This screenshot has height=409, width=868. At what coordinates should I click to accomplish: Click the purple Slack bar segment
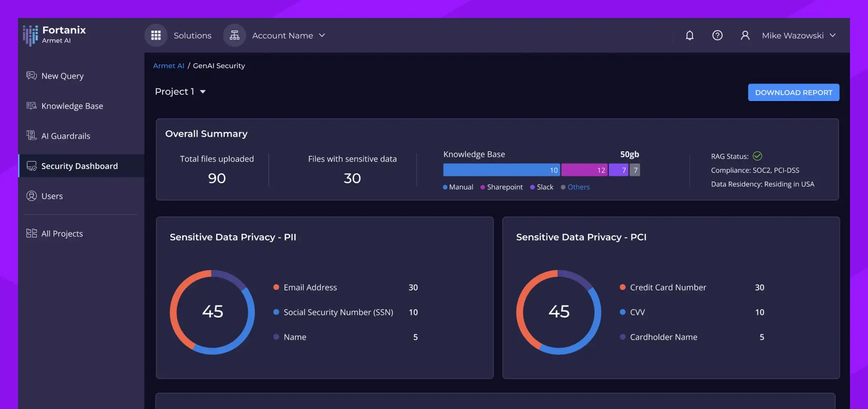(619, 170)
